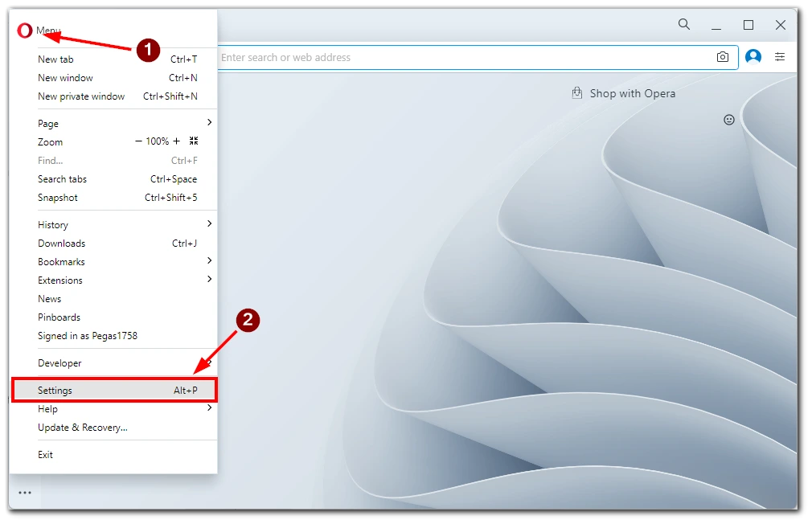
Task: Close the Opera window
Action: tap(781, 25)
